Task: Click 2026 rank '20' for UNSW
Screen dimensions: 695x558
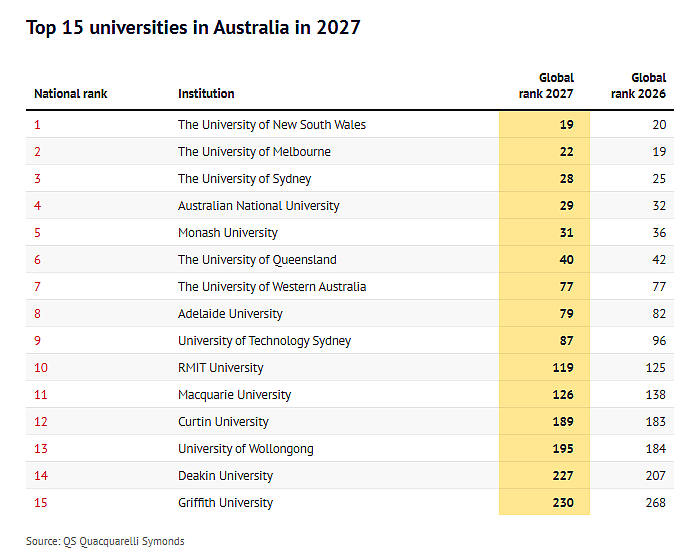Action: point(659,125)
